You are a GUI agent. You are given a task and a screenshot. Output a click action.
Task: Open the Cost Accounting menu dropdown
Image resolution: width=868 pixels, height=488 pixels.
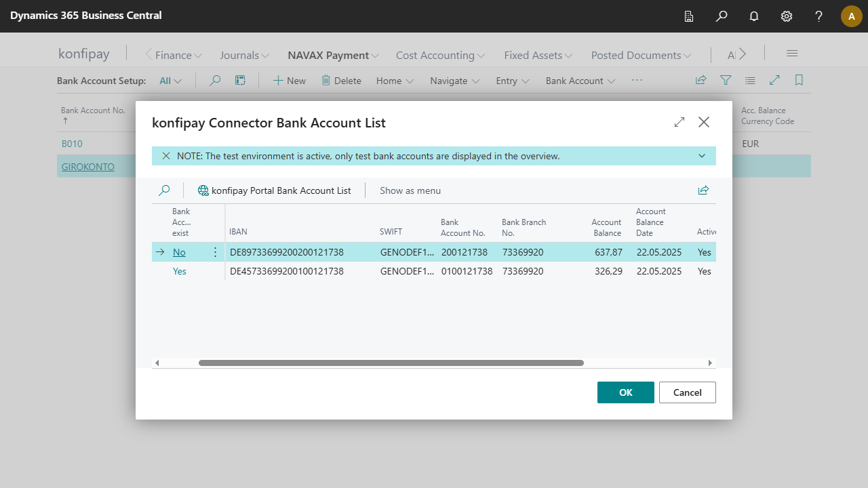tap(440, 55)
